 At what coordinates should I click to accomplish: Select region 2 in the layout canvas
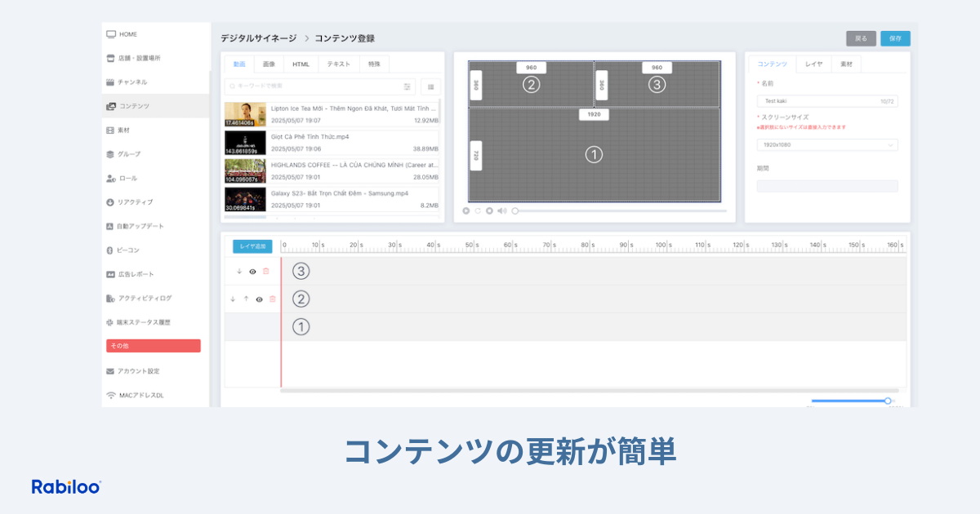point(531,84)
